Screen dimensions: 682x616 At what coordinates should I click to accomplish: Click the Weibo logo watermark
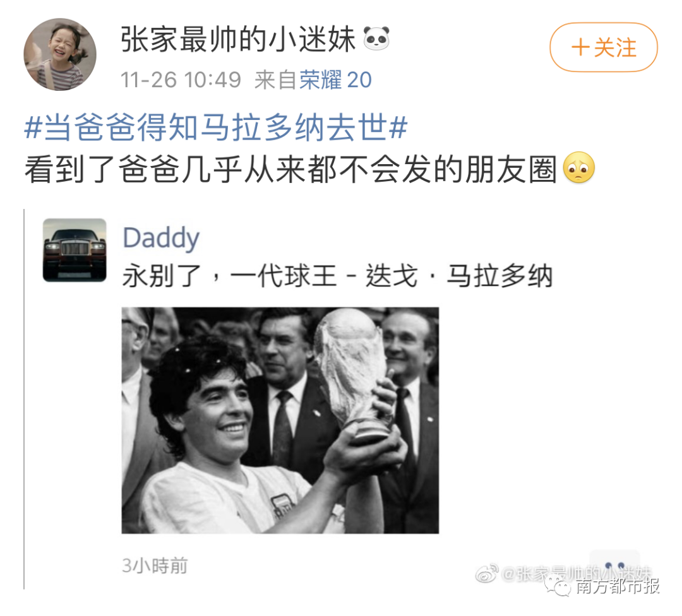pyautogui.click(x=487, y=574)
